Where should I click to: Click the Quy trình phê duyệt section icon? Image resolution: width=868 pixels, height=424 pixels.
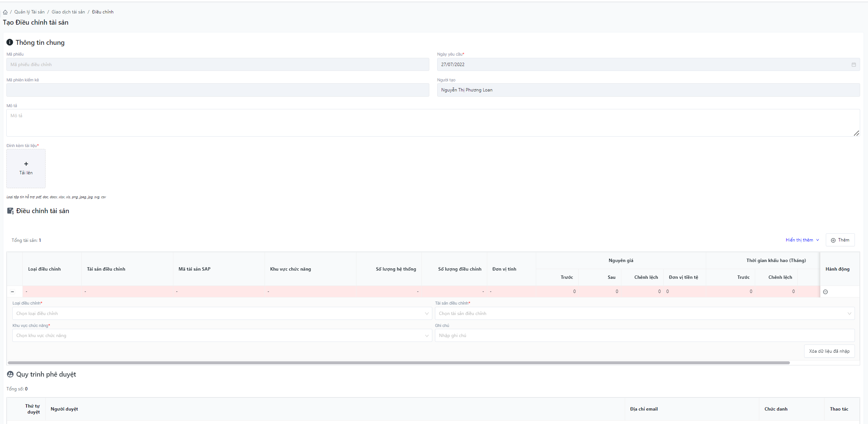tap(10, 374)
